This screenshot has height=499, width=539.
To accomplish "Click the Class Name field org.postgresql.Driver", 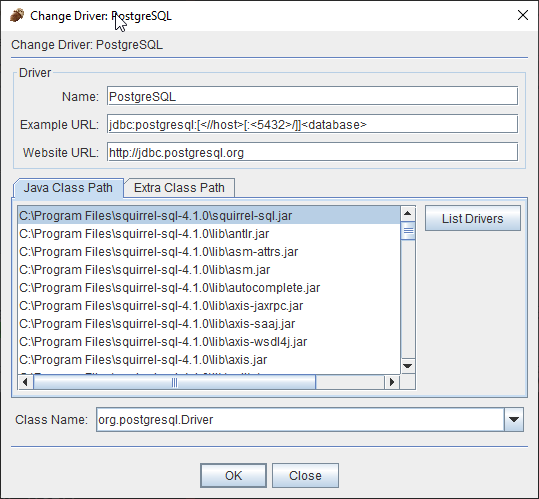I will click(x=300, y=419).
